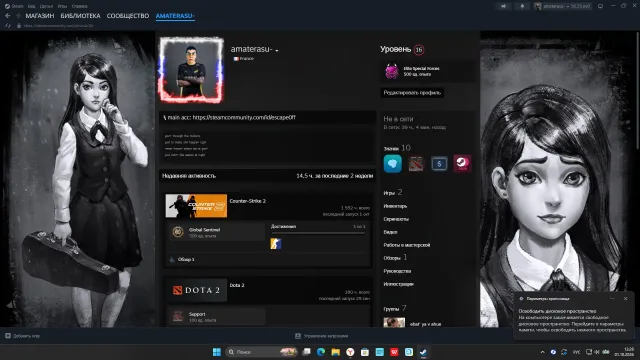This screenshot has width=640, height=360.
Task: Close the storage settings notification popup
Action: tap(626, 299)
